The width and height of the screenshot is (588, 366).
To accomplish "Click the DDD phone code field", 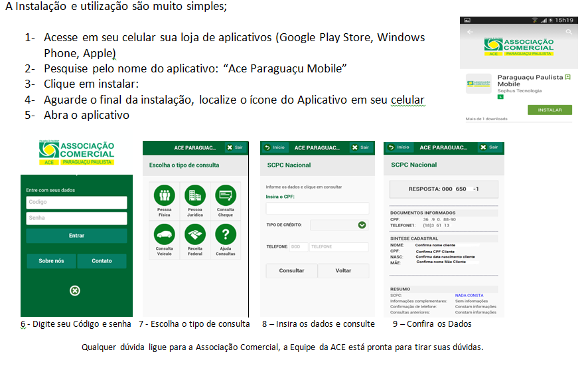I will 299,246.
